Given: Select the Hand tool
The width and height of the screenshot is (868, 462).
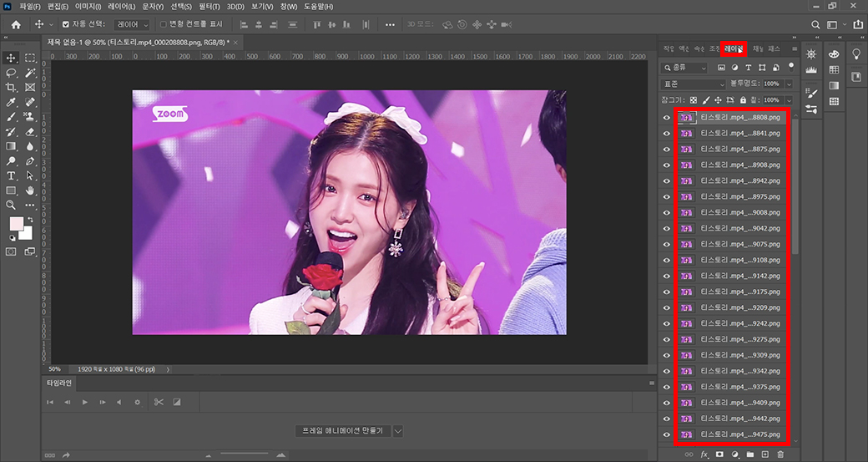Looking at the screenshot, I should pos(30,190).
